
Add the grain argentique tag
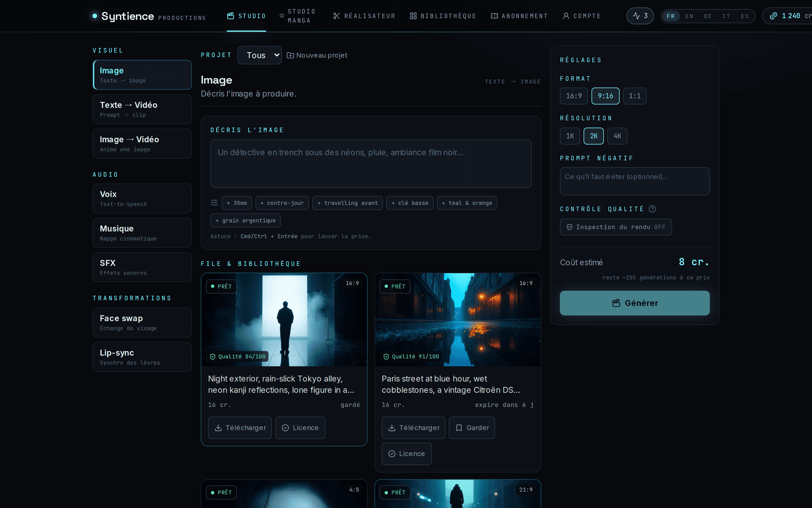click(245, 221)
